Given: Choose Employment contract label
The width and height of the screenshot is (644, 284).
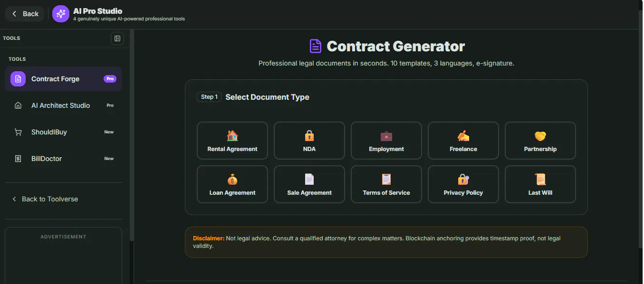Looking at the screenshot, I should pyautogui.click(x=386, y=149).
